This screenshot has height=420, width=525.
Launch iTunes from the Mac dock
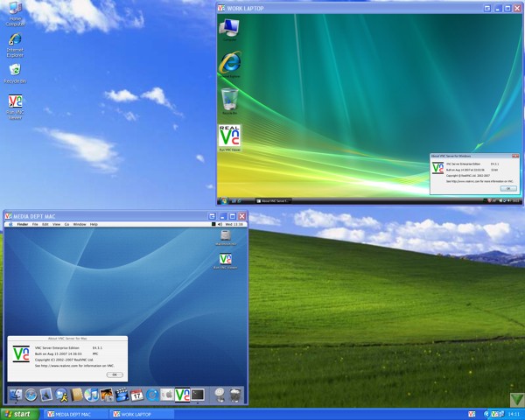[92, 395]
